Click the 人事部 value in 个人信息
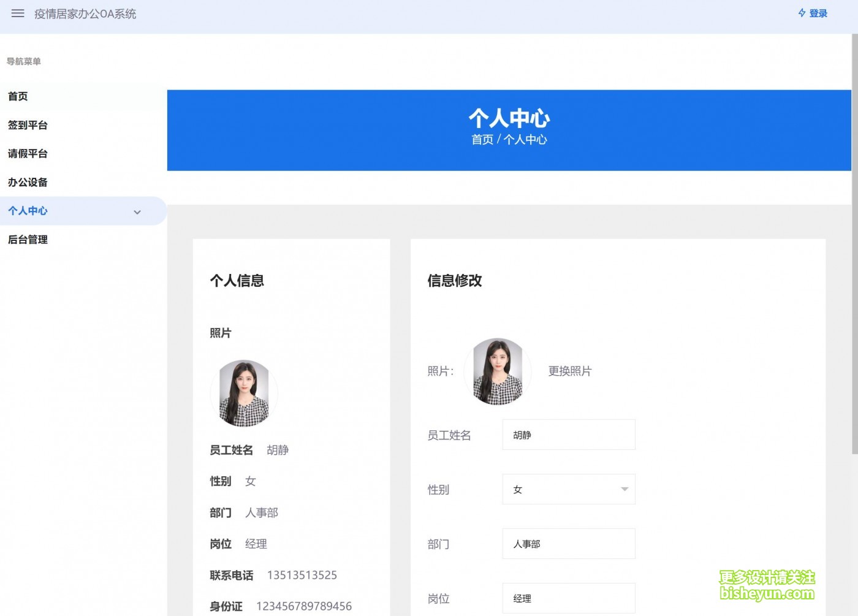 [x=262, y=512]
